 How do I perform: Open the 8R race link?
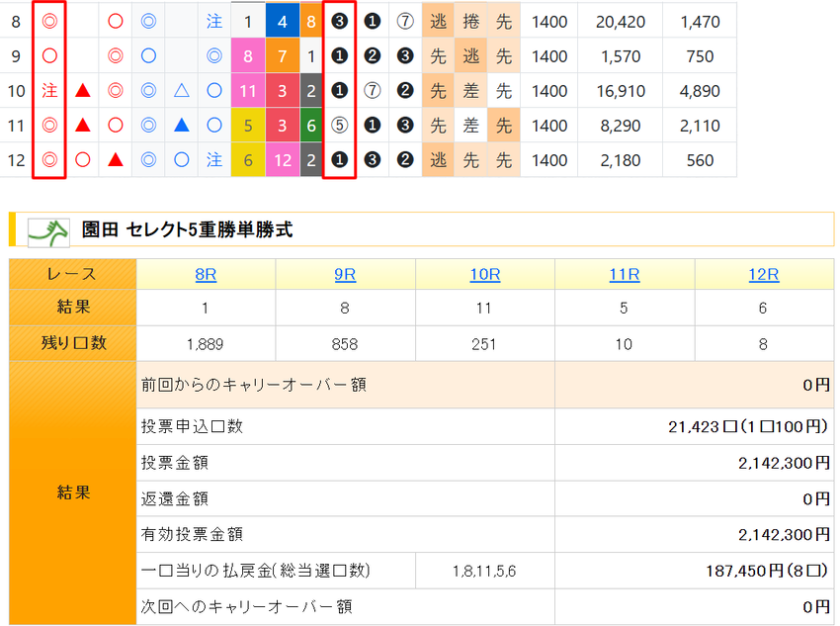point(206,274)
